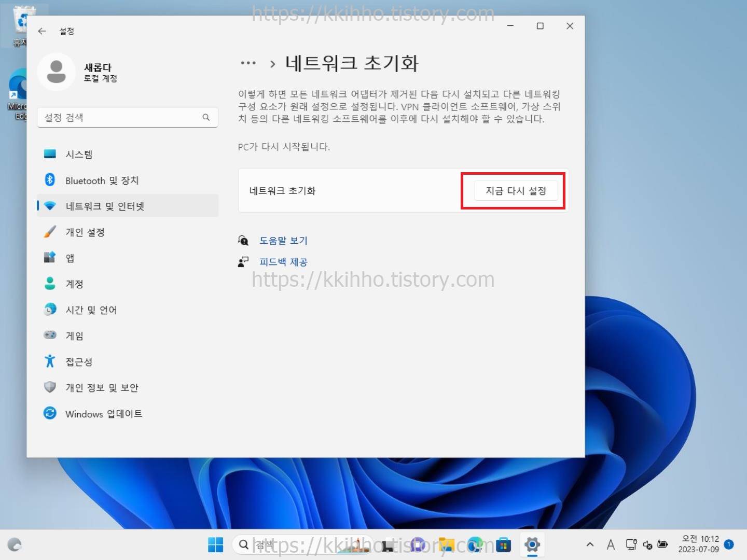Click the globe clock icon for 시간 및 언어
747x560 pixels.
click(50, 309)
